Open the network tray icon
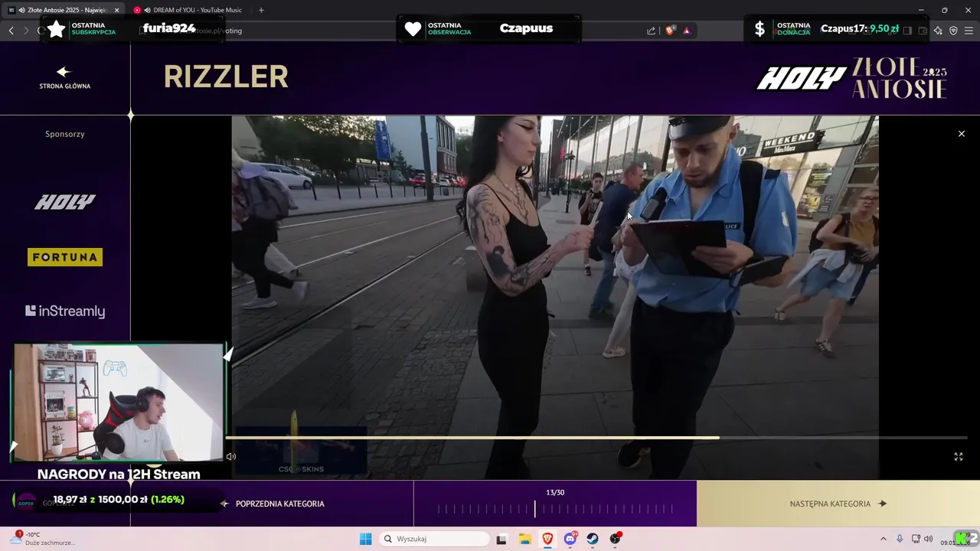 pos(916,539)
